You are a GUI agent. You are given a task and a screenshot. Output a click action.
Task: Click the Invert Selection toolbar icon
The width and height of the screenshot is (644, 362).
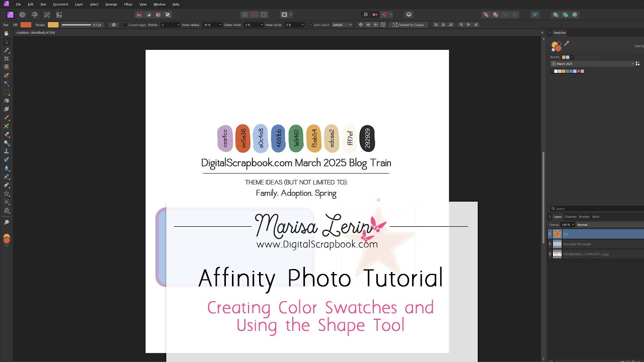click(264, 15)
